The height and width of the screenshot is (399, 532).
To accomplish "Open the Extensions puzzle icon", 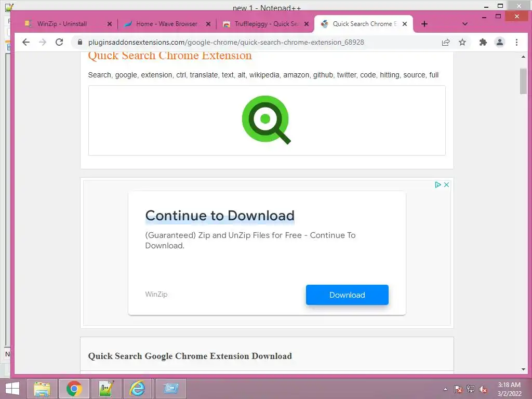I will click(483, 43).
